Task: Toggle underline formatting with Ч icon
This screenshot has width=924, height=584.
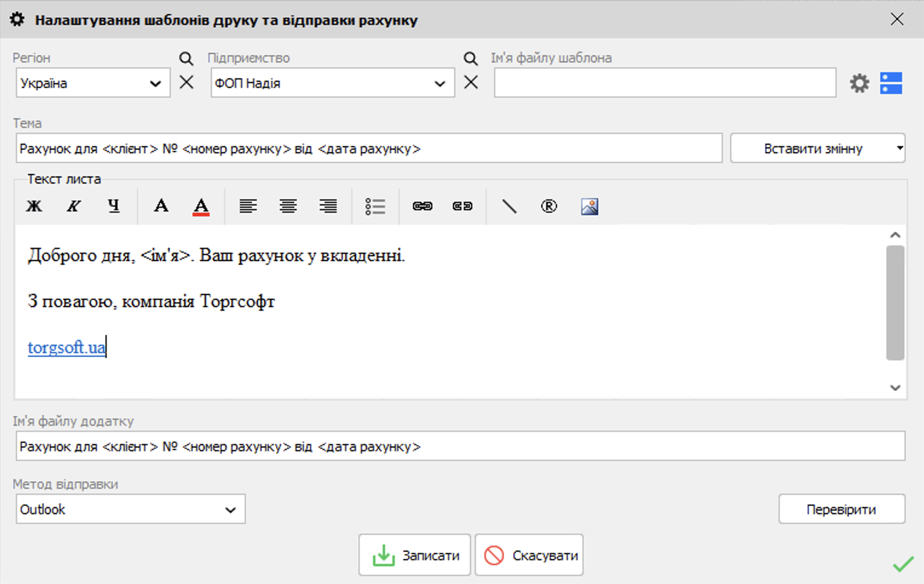Action: pyautogui.click(x=114, y=207)
